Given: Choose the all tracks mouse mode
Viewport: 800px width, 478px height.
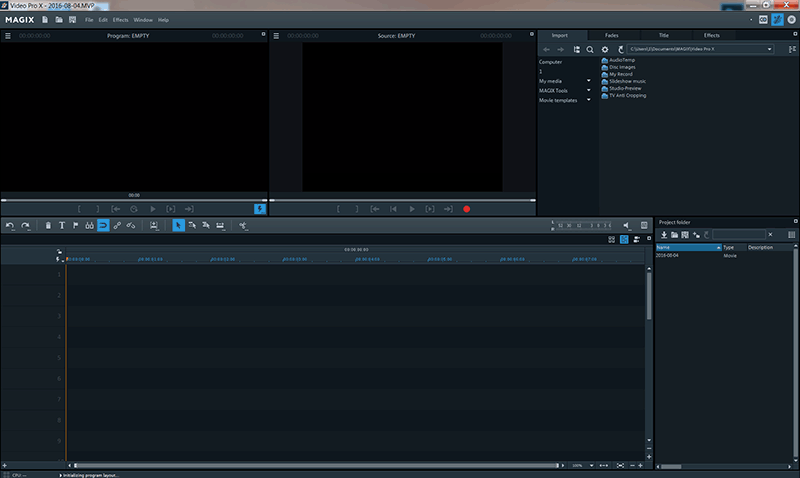Looking at the screenshot, I should tap(206, 225).
